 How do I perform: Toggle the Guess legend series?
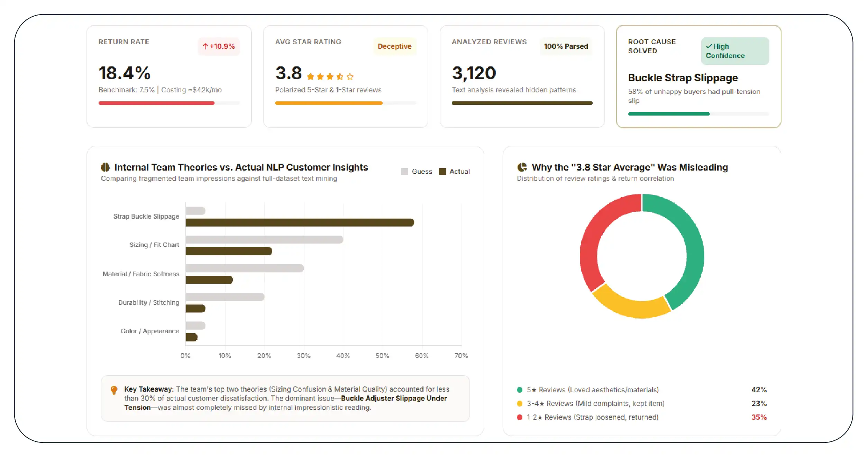click(x=417, y=172)
